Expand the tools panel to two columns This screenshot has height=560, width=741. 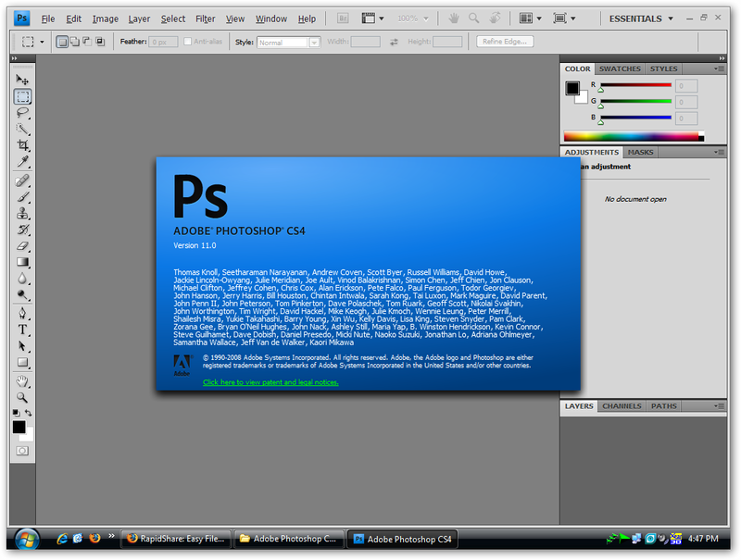tap(14, 58)
